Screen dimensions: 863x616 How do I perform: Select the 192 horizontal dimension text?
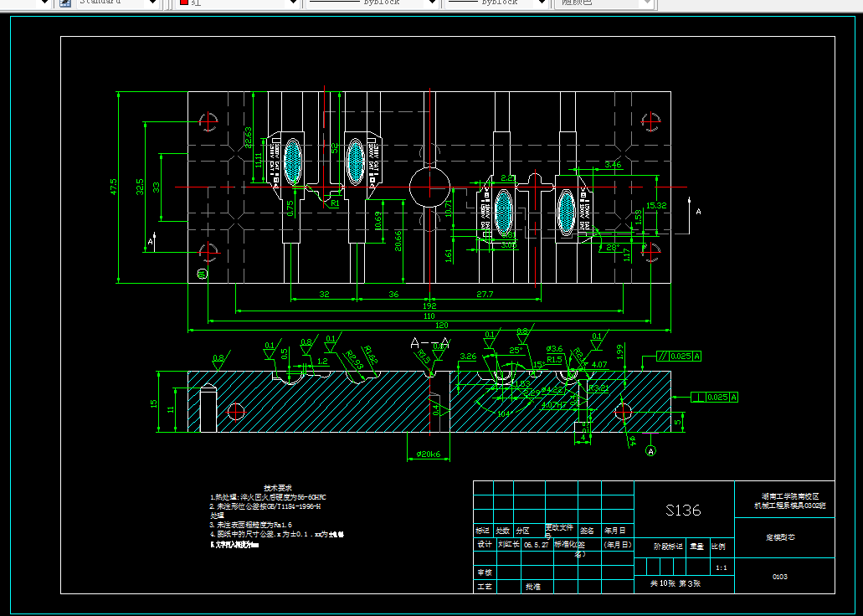[428, 306]
